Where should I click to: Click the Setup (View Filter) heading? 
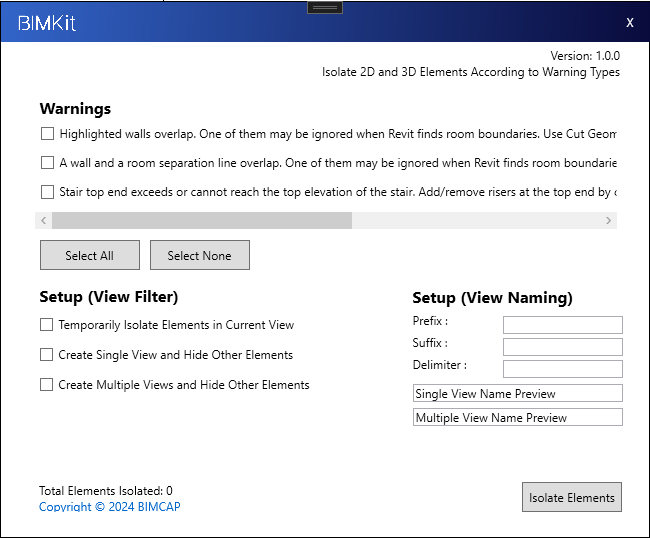[x=109, y=297]
